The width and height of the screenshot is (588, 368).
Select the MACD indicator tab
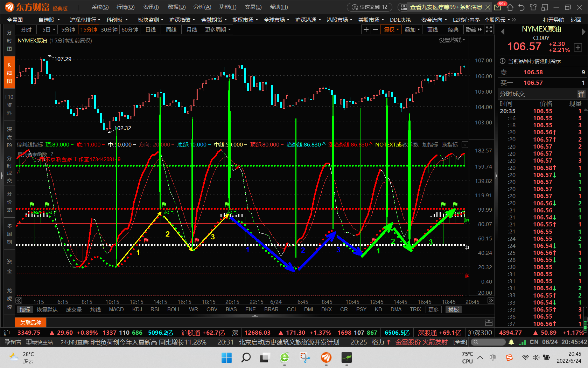pos(116,309)
